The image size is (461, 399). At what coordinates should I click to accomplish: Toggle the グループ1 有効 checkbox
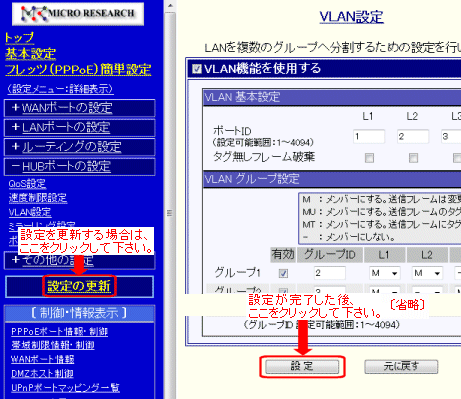[283, 273]
